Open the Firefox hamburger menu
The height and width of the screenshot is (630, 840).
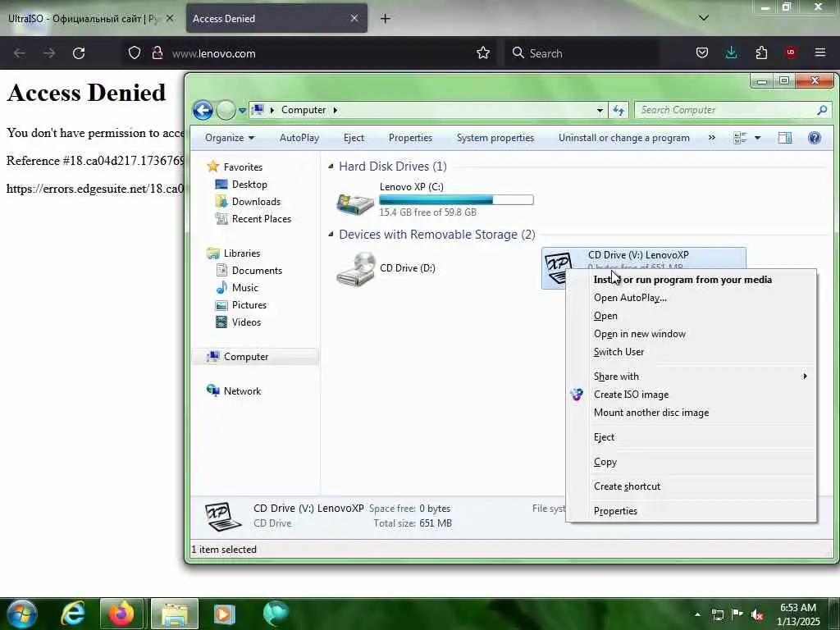click(x=820, y=52)
